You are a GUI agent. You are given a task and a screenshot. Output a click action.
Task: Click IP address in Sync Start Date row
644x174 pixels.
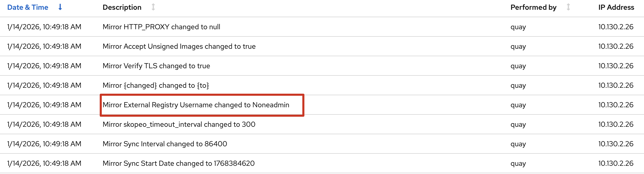(616, 163)
